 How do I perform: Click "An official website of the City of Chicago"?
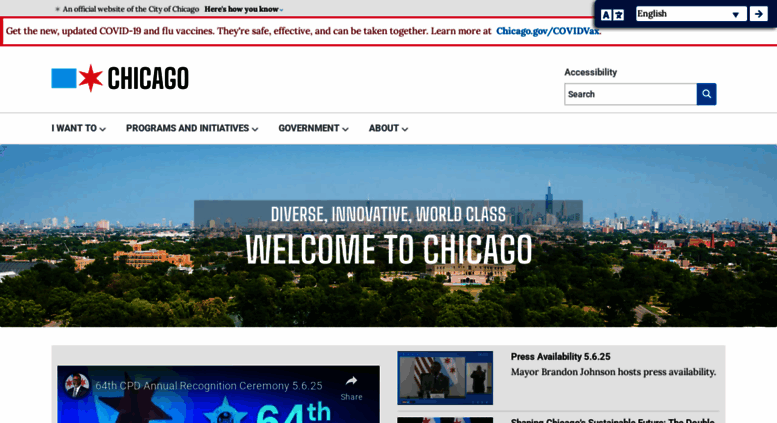point(131,9)
